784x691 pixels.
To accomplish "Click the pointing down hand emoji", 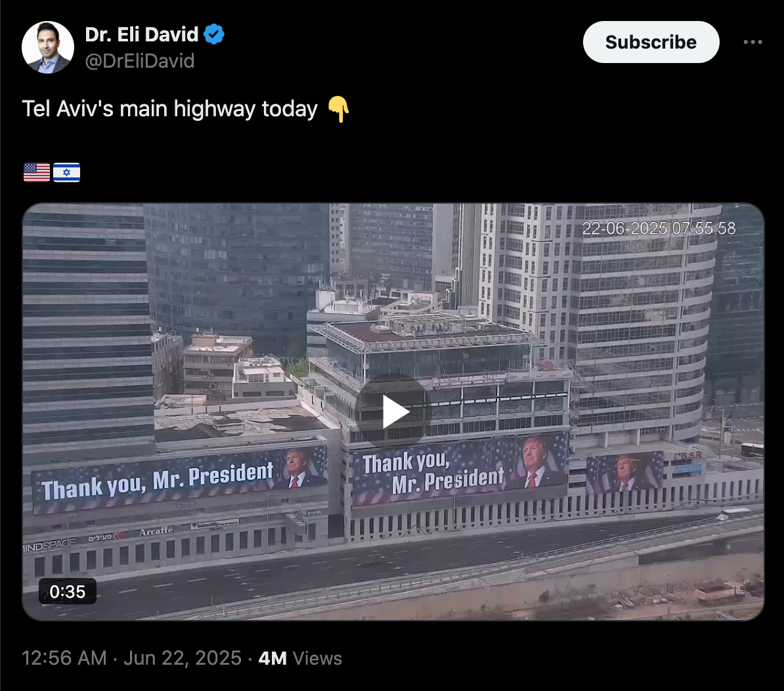I will coord(339,109).
